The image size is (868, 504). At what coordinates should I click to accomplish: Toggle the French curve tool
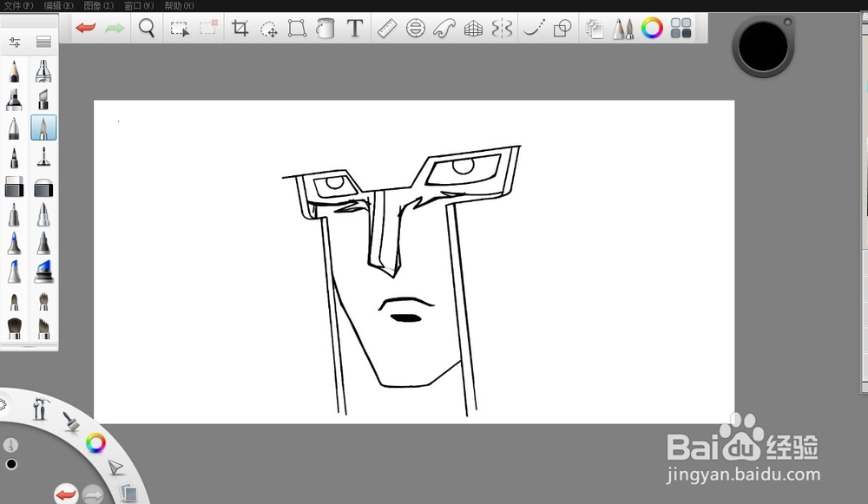click(x=444, y=28)
